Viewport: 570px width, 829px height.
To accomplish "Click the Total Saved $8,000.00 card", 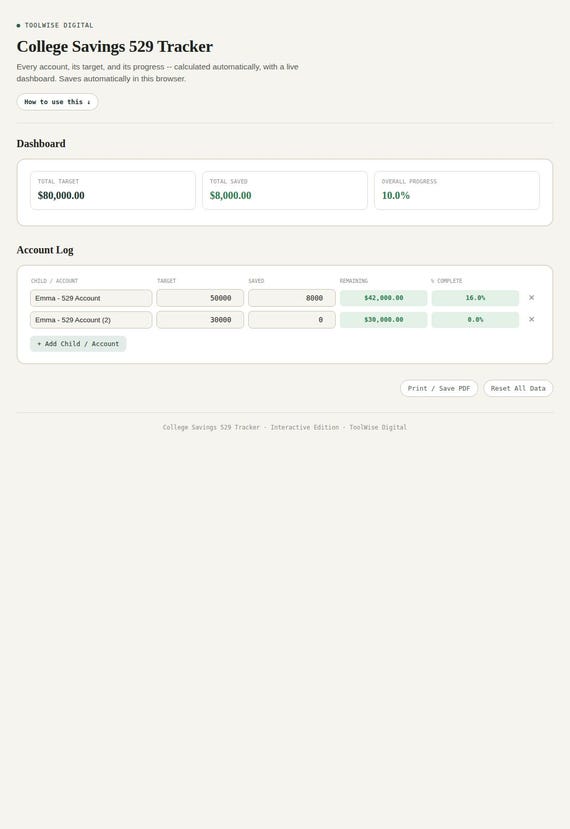I will 284,190.
